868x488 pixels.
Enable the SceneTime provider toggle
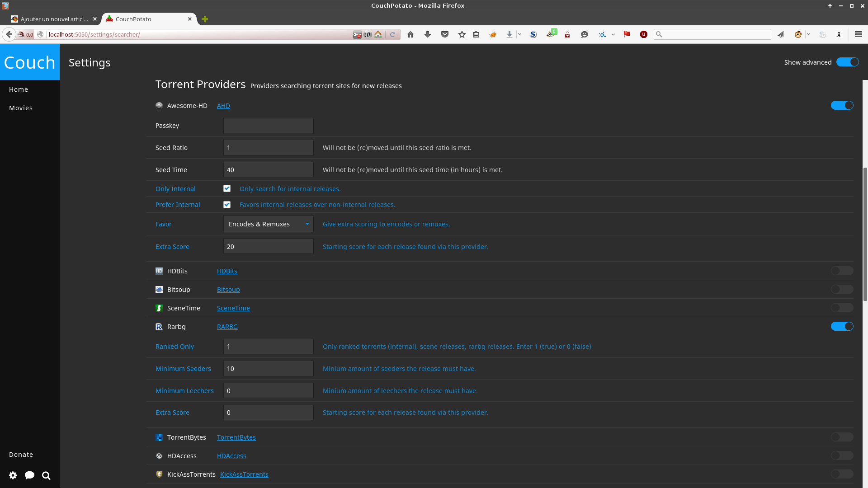(842, 308)
